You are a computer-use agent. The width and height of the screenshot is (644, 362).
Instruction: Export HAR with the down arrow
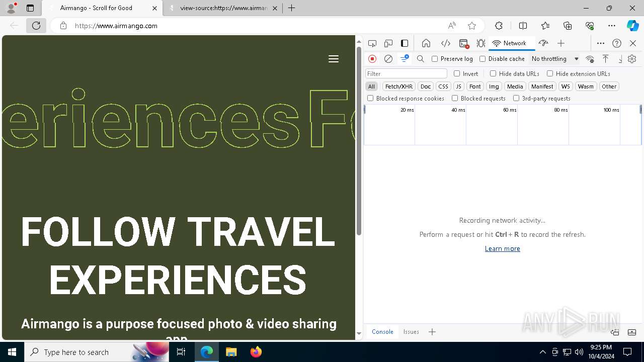(x=620, y=59)
